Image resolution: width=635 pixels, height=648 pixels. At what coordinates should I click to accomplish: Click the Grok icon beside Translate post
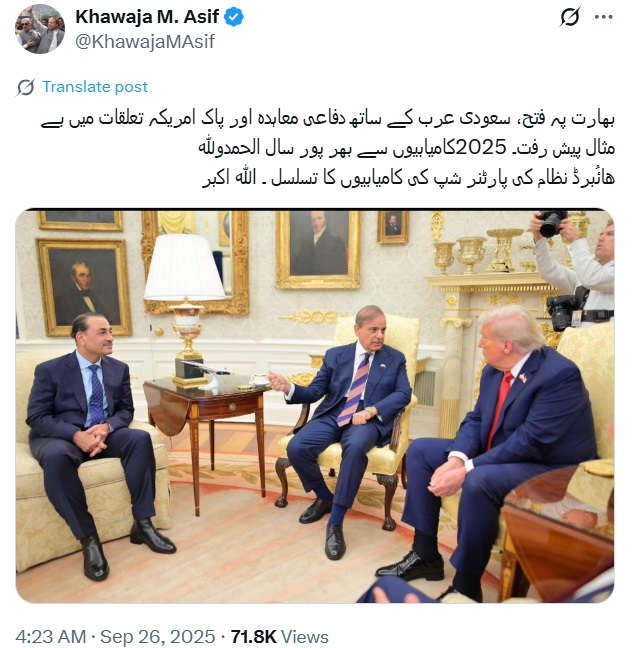click(x=26, y=87)
